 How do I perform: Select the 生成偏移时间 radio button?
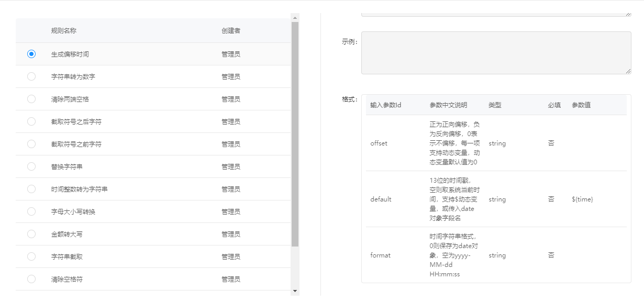(31, 54)
